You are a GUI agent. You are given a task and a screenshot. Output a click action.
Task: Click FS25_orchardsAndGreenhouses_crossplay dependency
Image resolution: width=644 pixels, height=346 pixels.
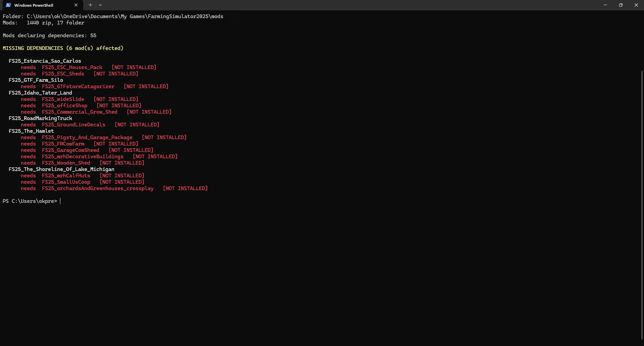(x=98, y=188)
